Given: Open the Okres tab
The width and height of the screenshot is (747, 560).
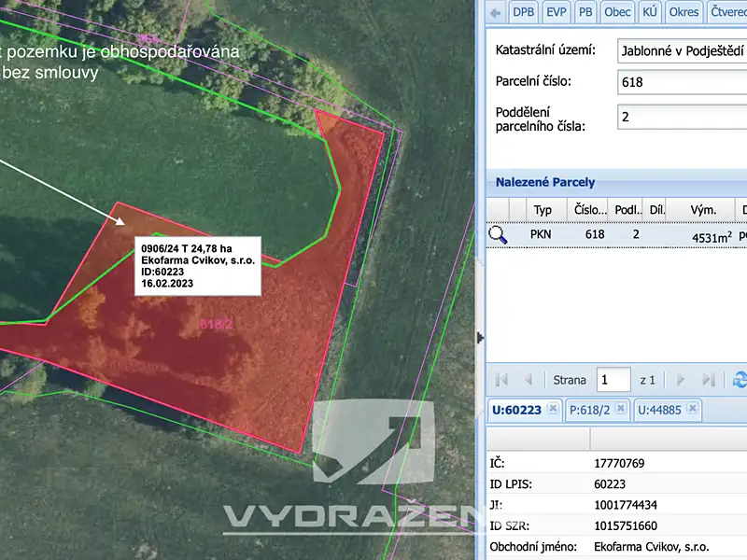Looking at the screenshot, I should (x=684, y=12).
